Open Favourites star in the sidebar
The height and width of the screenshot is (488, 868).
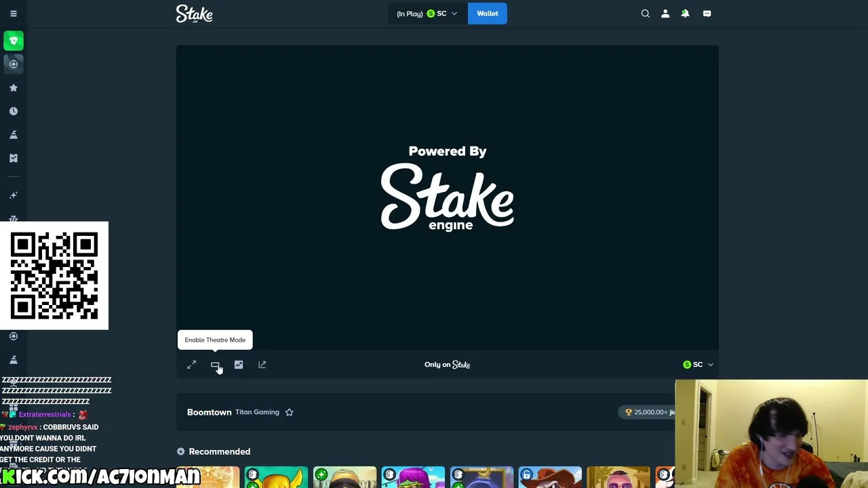click(x=14, y=87)
